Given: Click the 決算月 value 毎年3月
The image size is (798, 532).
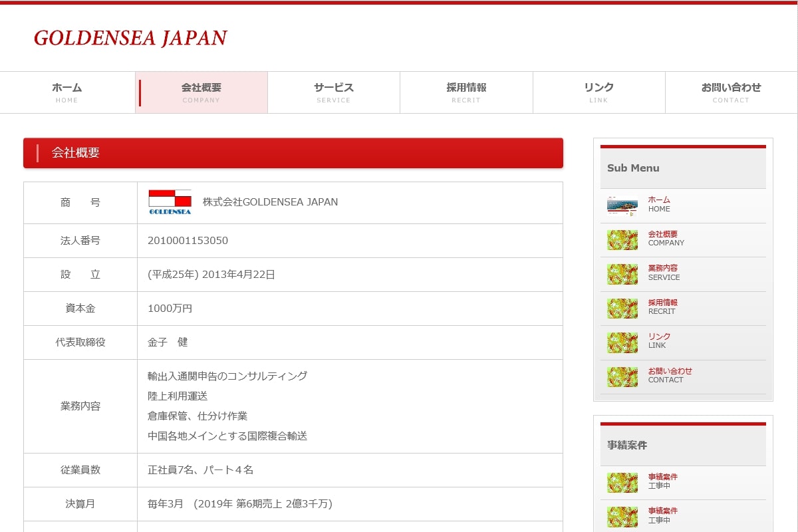Looking at the screenshot, I should 165,504.
